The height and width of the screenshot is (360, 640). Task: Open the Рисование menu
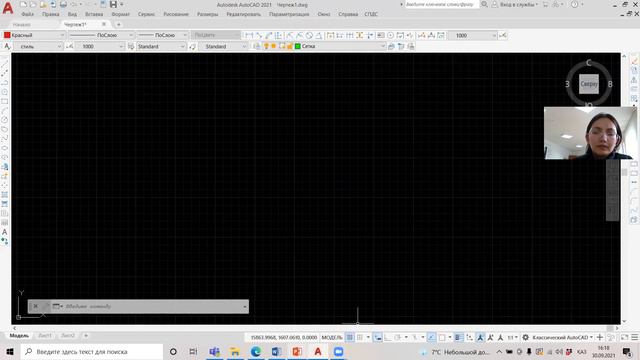(176, 14)
